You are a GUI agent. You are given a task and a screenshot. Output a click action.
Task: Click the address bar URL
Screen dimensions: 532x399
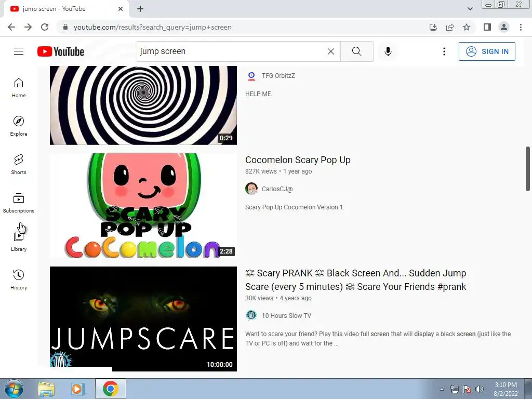pyautogui.click(x=153, y=27)
